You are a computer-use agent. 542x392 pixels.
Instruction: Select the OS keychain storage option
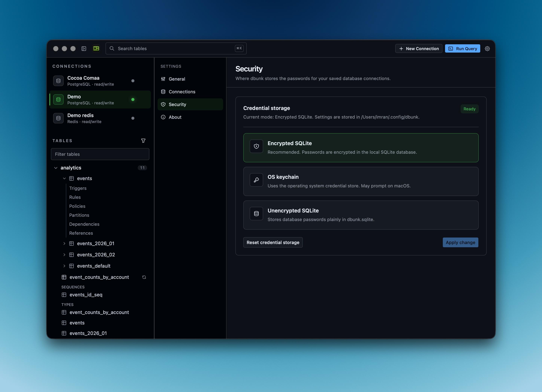(x=361, y=181)
